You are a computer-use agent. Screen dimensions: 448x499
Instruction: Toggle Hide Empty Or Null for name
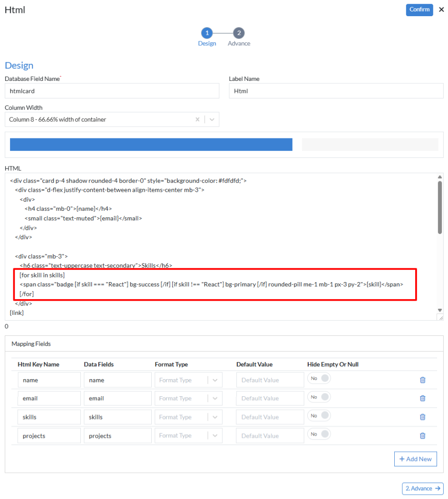(x=319, y=379)
